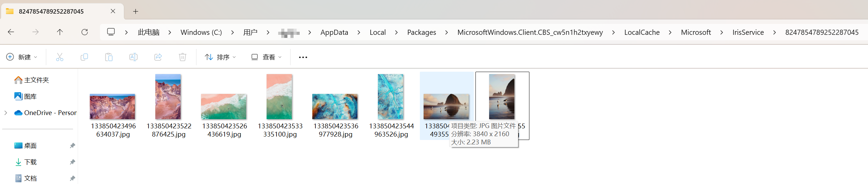The image size is (868, 184).
Task: Open more options ellipsis menu
Action: coord(303,57)
